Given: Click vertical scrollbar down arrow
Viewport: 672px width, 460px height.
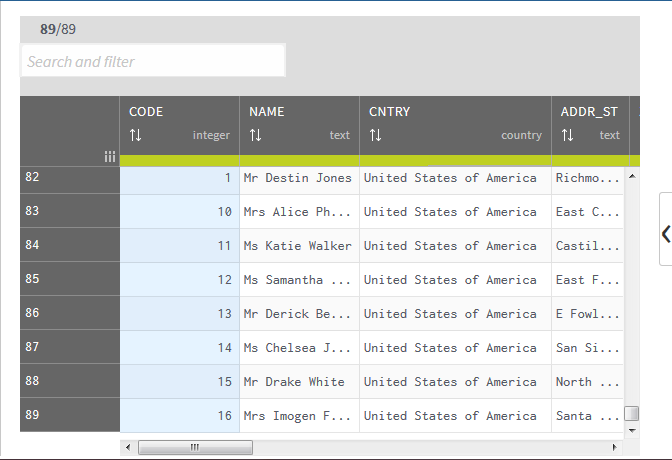Looking at the screenshot, I should (632, 430).
